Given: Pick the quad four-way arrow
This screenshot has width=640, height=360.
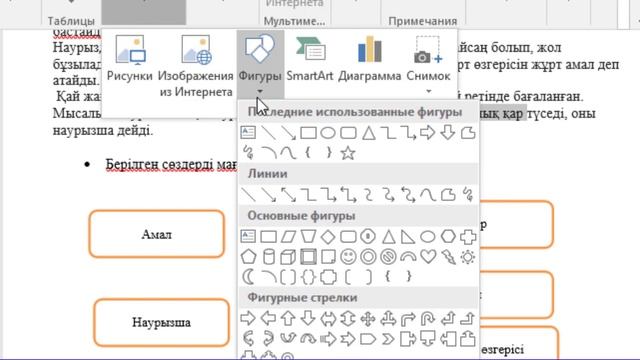Looking at the screenshot, I should [368, 318].
